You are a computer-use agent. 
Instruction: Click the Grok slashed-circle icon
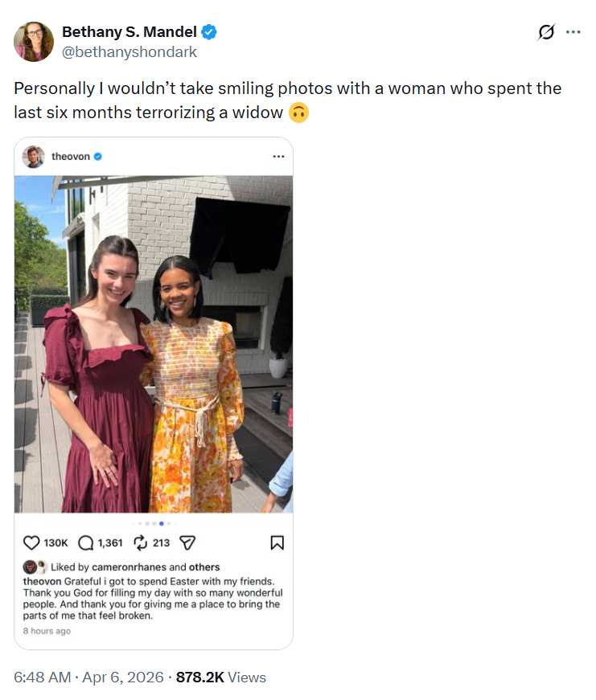tap(546, 32)
